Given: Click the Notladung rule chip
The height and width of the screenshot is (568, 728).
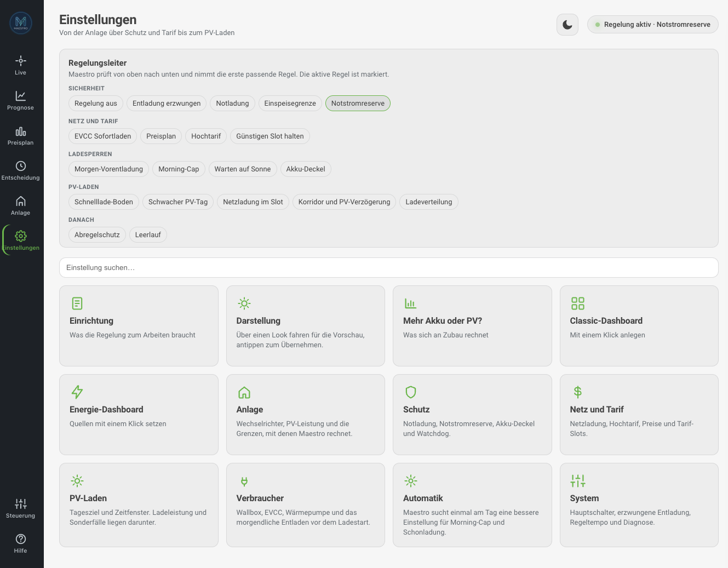Looking at the screenshot, I should coord(232,104).
